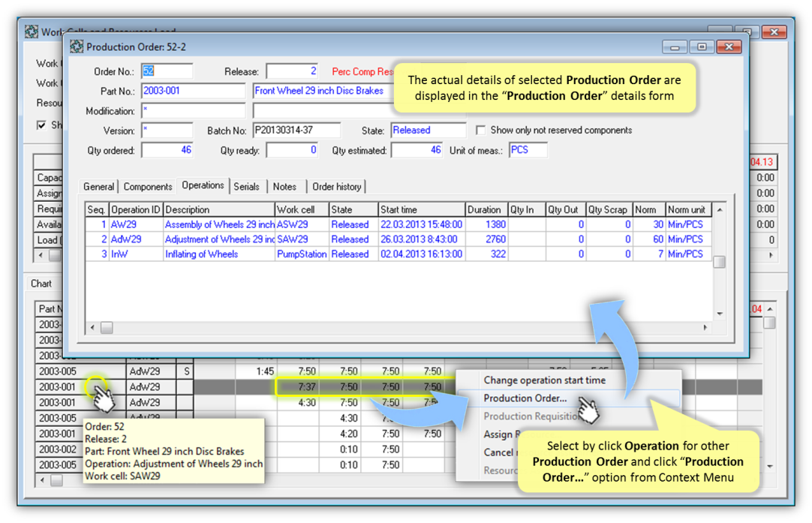Click the Norm unit column header
The height and width of the screenshot is (523, 812).
pyautogui.click(x=689, y=209)
